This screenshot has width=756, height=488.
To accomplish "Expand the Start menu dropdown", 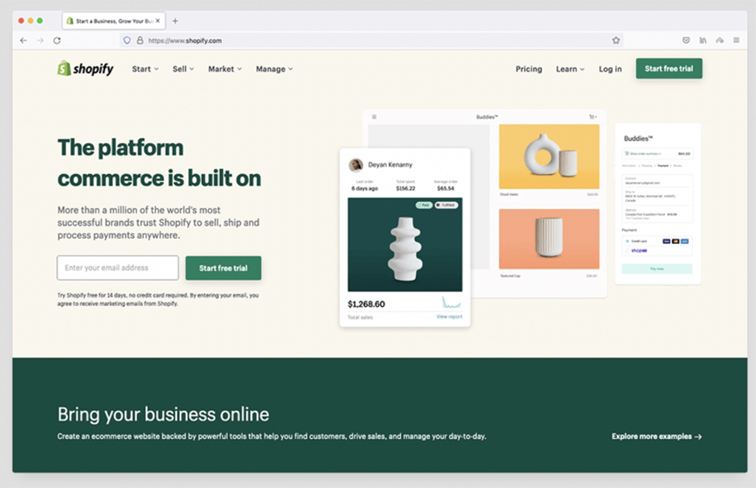I will click(x=145, y=69).
